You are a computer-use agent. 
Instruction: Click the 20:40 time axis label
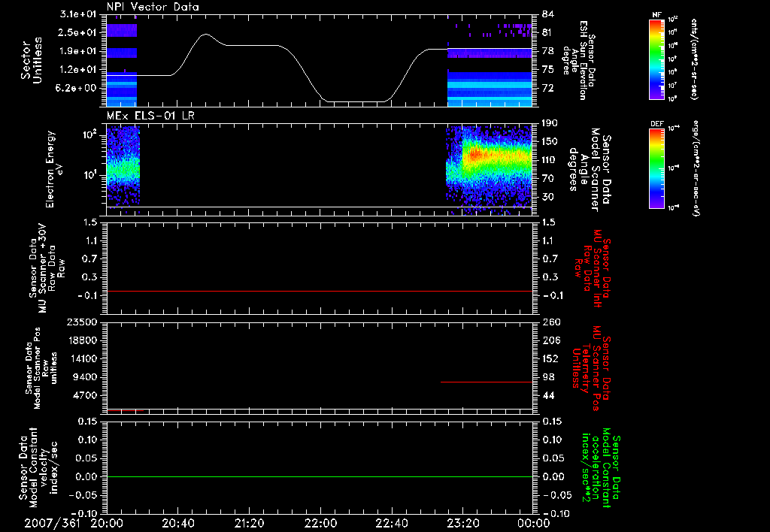pos(177,523)
